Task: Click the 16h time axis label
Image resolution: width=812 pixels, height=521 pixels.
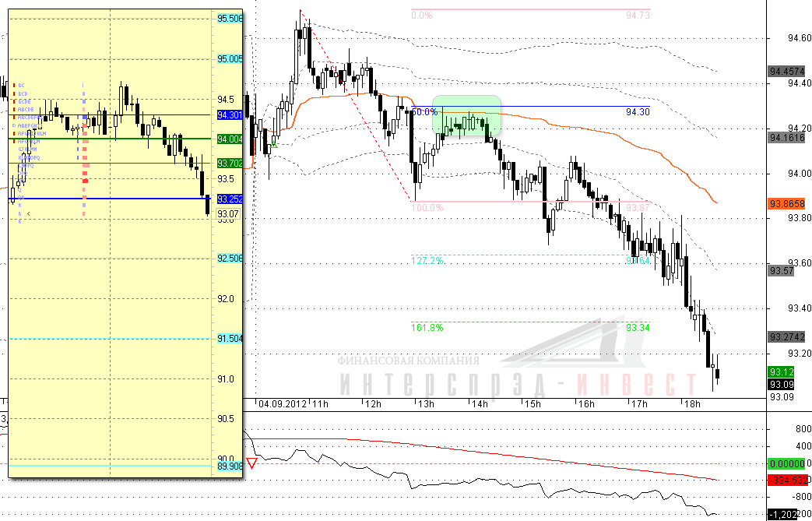Action: [x=586, y=404]
